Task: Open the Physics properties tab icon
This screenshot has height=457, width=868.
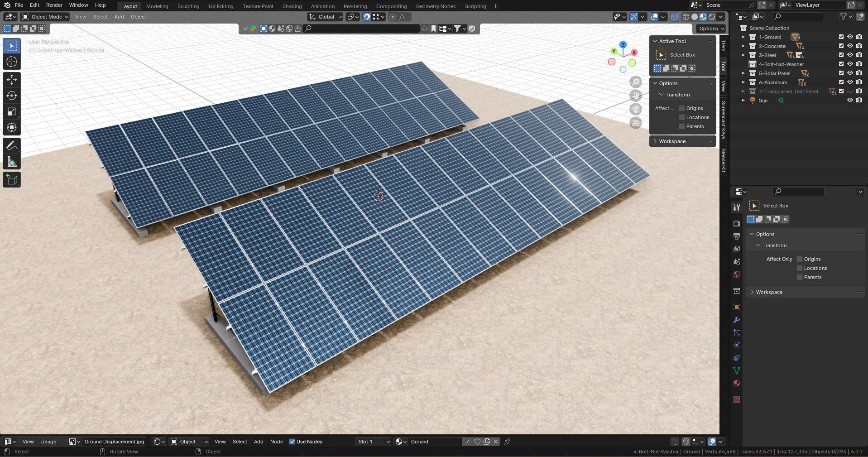Action: click(x=737, y=345)
